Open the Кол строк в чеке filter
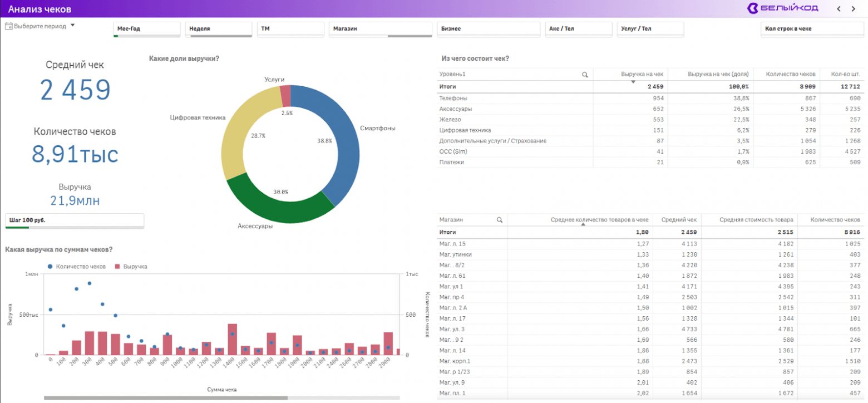The width and height of the screenshot is (868, 403). pos(812,29)
